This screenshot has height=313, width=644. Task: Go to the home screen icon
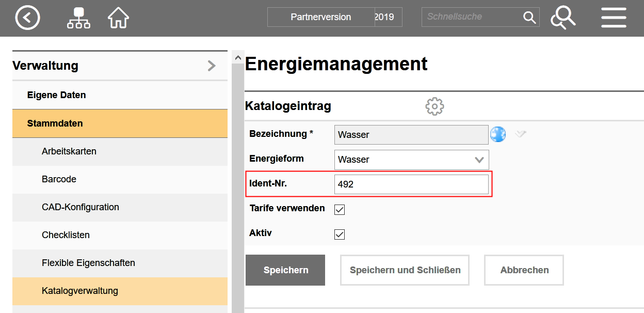[118, 18]
